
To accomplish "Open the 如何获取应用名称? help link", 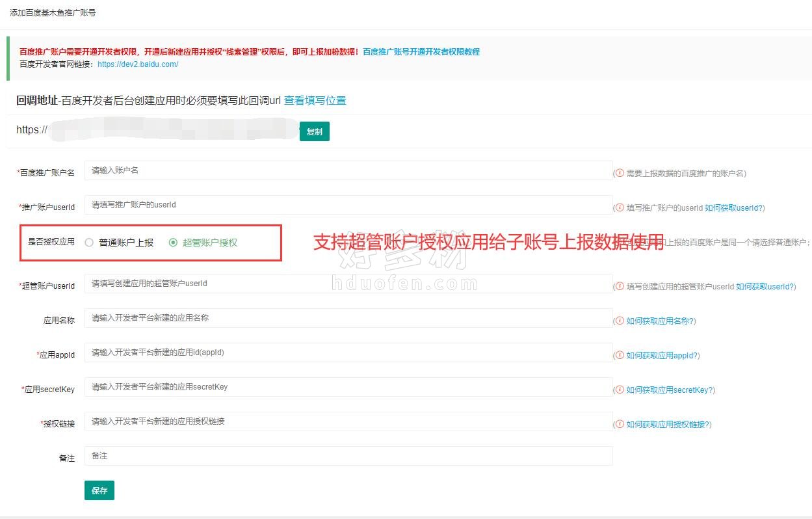I will 661,321.
